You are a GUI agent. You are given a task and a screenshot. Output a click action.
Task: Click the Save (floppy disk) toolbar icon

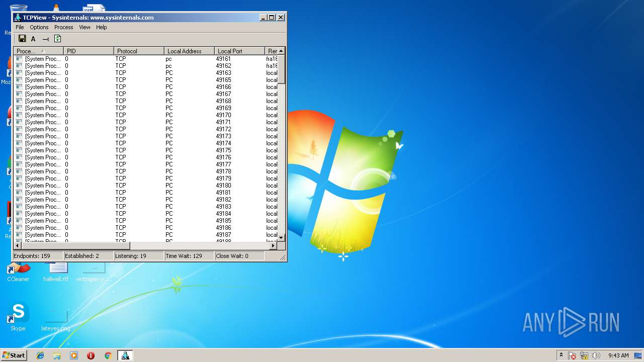[22, 39]
